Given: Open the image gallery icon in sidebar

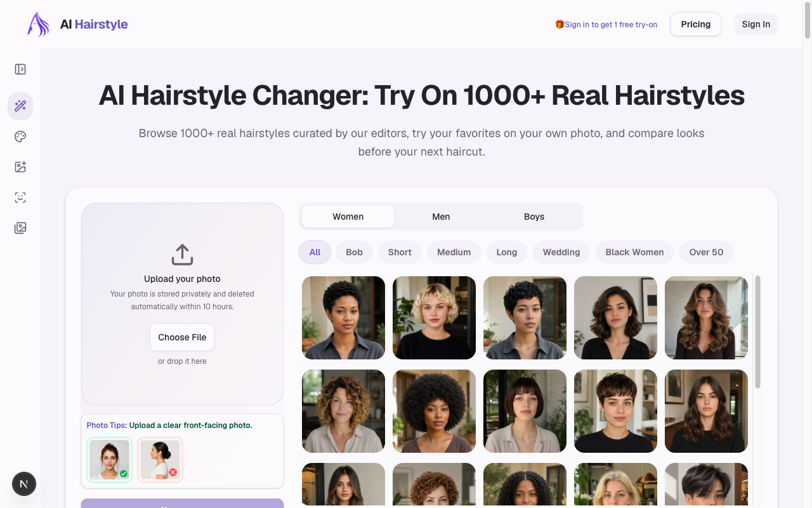Looking at the screenshot, I should click(x=20, y=228).
